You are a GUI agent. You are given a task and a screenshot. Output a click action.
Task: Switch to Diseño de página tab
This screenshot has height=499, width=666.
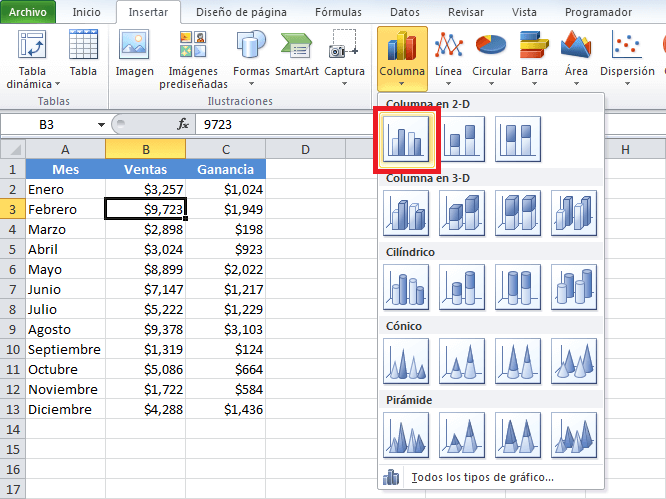(x=241, y=12)
